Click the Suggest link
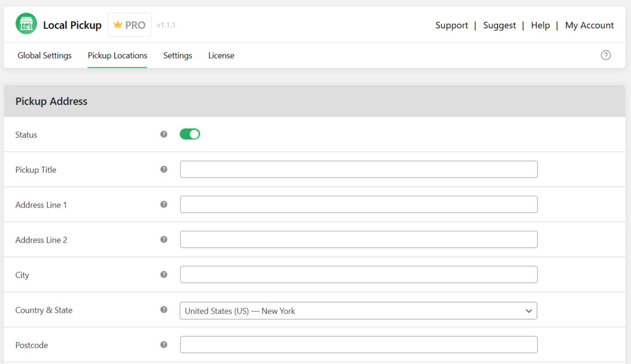This screenshot has height=364, width=631. (499, 25)
